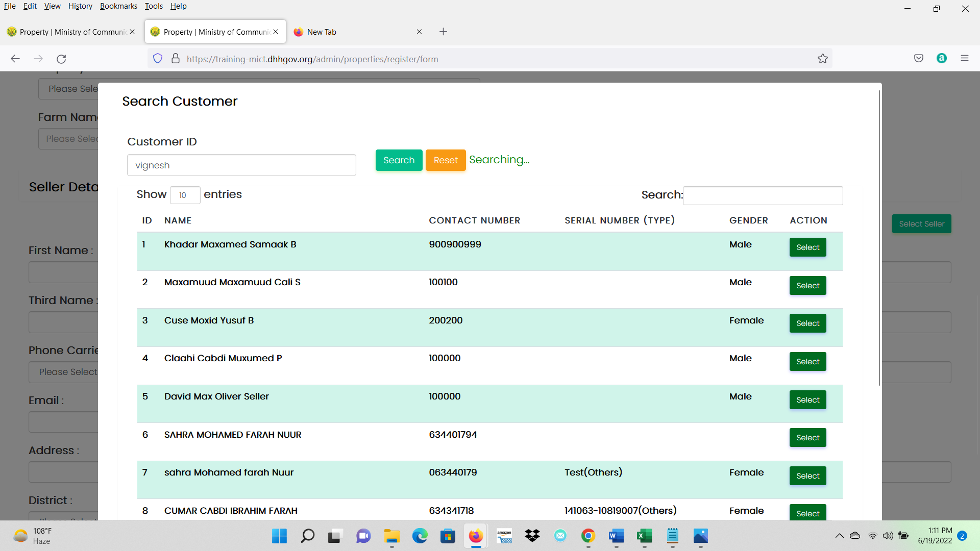Open the Tools menu

pyautogui.click(x=154, y=6)
